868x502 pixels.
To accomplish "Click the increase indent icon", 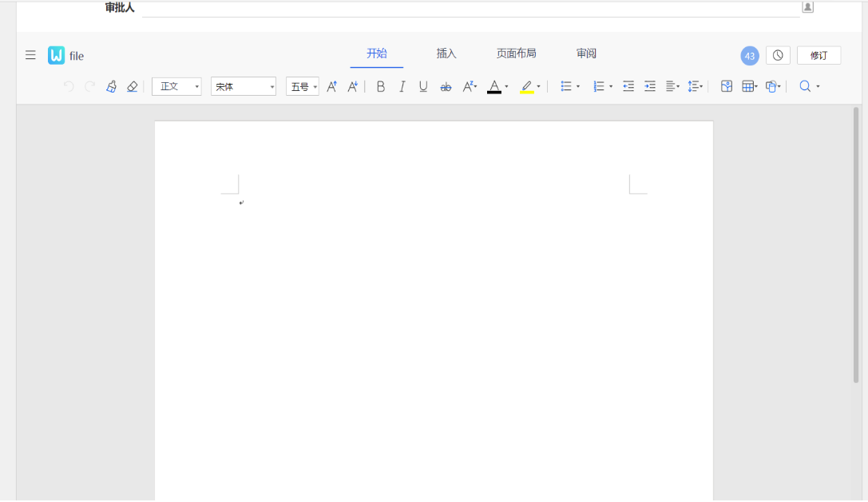I will (650, 86).
